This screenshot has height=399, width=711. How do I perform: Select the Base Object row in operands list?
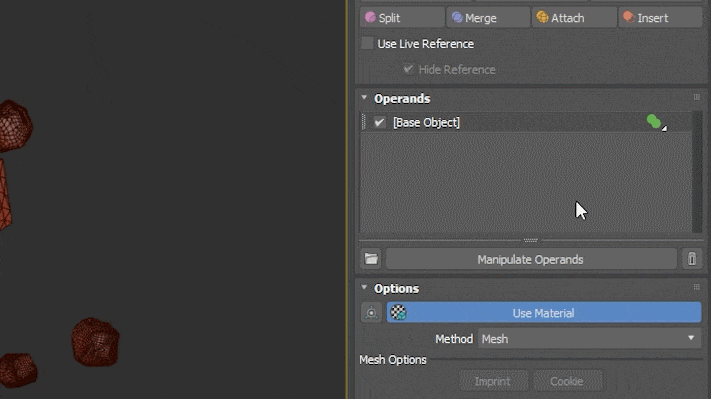(x=526, y=122)
